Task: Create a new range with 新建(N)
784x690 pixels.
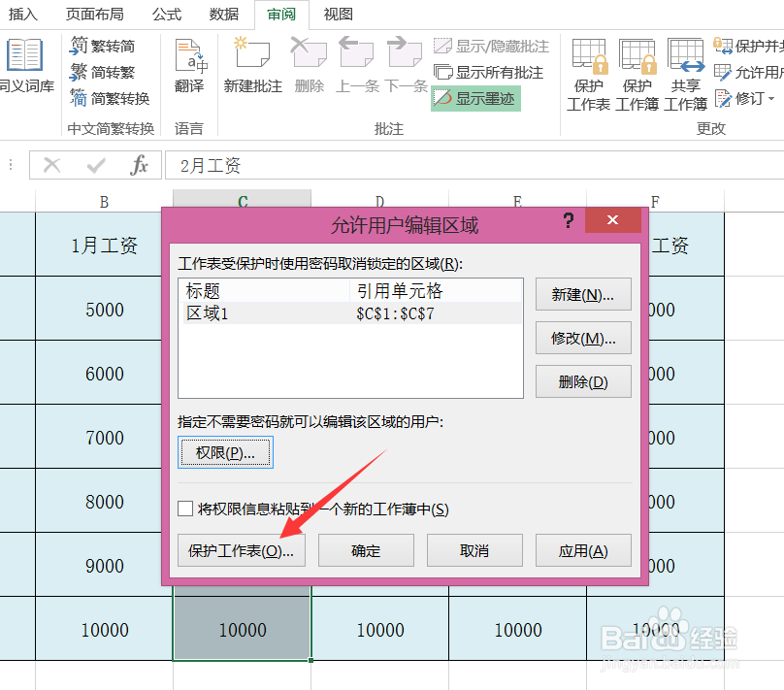Action: coord(583,294)
